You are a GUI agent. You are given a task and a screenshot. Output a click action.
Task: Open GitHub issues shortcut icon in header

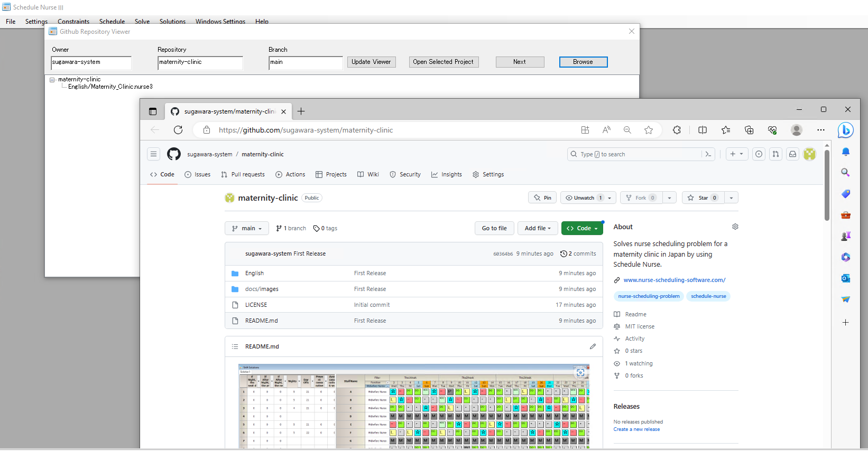point(759,154)
